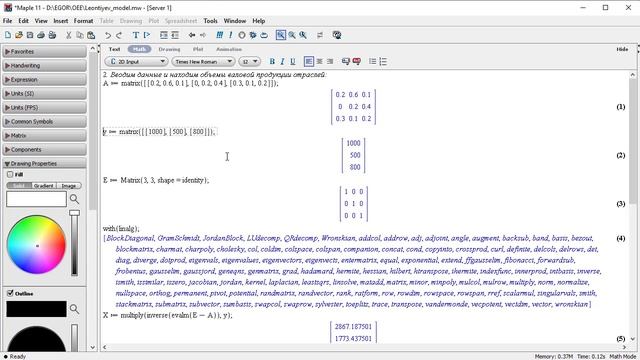Select the 150% zoom magnifier icon
The width and height of the screenshot is (640, 360).
click(x=292, y=35)
